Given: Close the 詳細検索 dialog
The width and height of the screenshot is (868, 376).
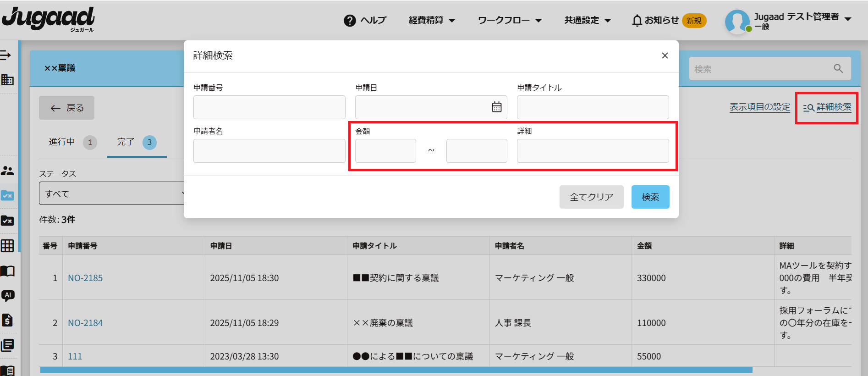Looking at the screenshot, I should tap(665, 55).
